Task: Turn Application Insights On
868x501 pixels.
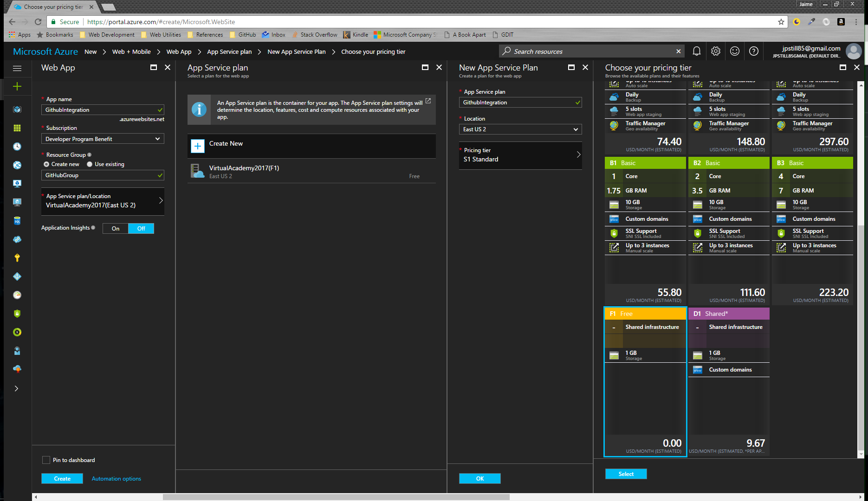Action: coord(116,229)
